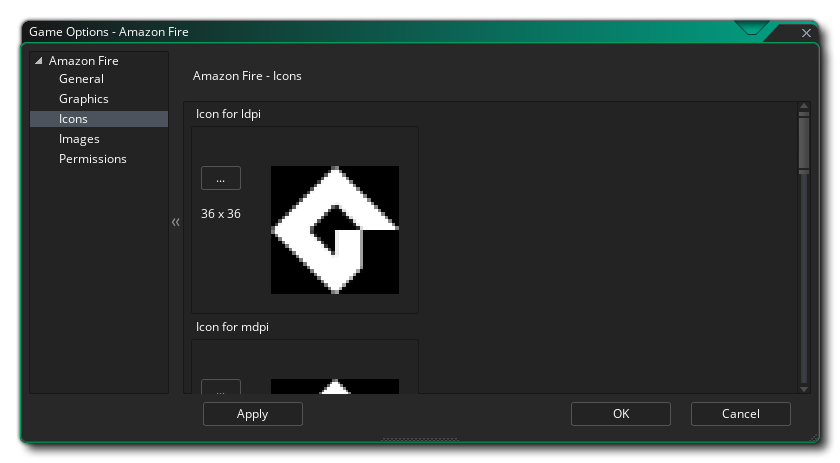Open the Graphics options page
The image size is (840, 463).
(x=84, y=99)
